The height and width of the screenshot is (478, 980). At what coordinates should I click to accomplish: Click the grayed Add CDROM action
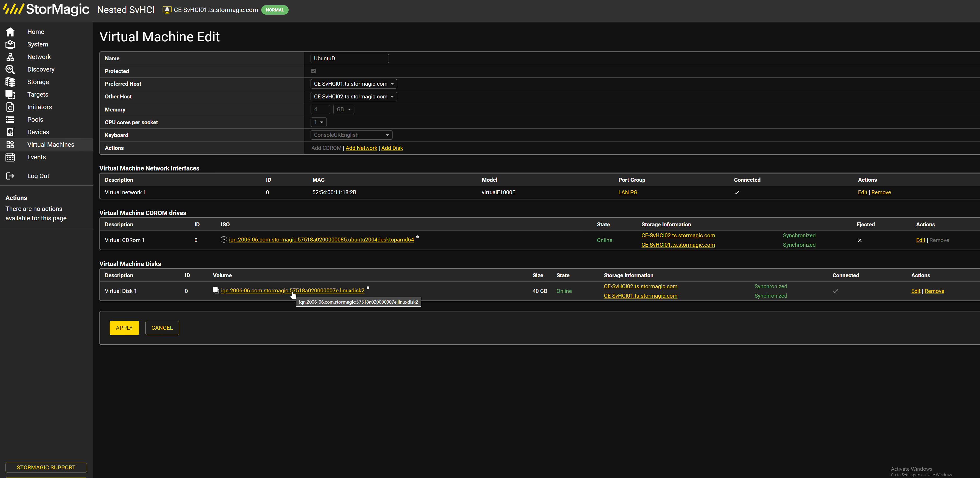point(326,148)
